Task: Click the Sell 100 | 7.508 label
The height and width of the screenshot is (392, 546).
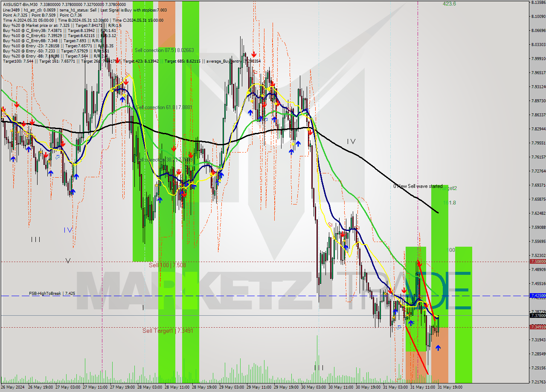Action: click(x=167, y=265)
